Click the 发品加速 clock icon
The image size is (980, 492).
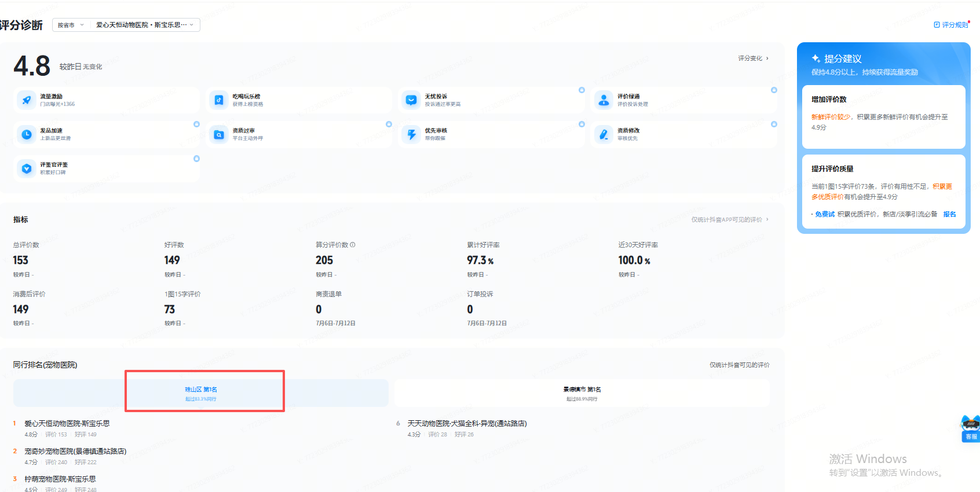click(27, 134)
